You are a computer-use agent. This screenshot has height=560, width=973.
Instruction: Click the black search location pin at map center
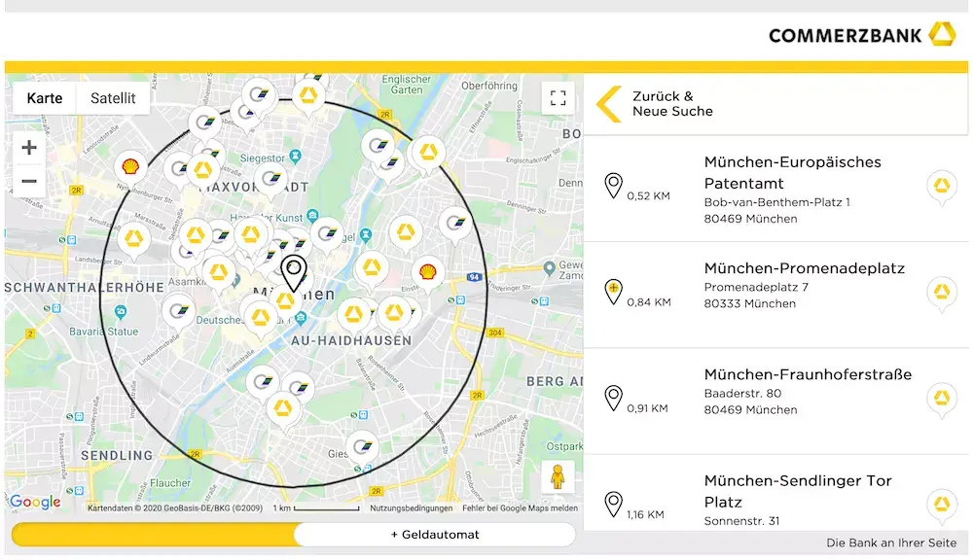[294, 273]
